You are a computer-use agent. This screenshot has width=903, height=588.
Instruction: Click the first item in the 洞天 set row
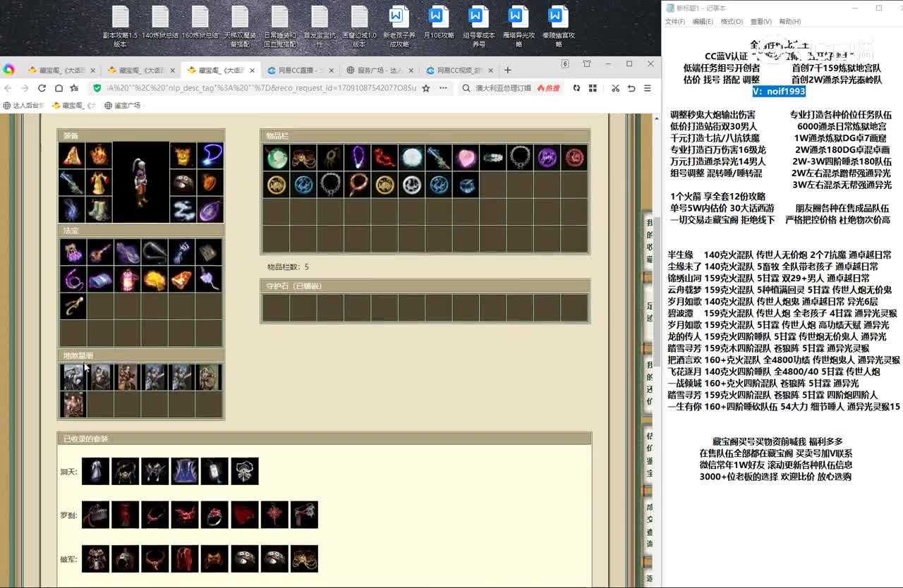[x=95, y=472]
